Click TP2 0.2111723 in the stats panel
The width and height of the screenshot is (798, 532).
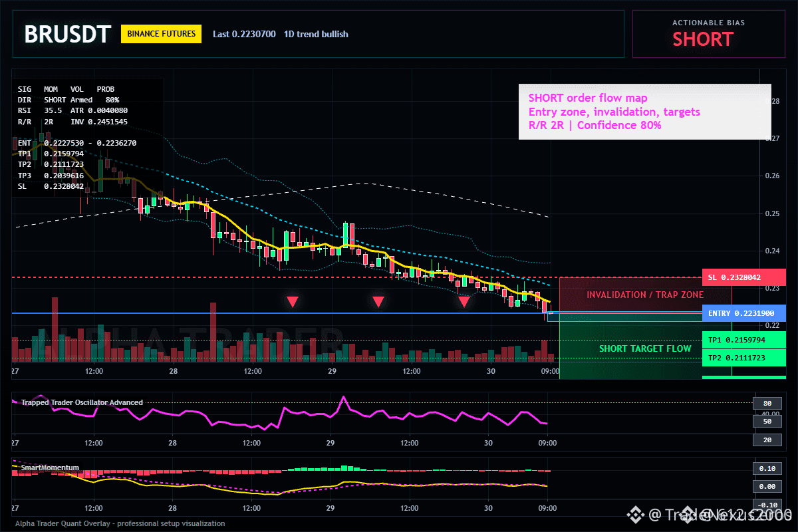(51, 165)
